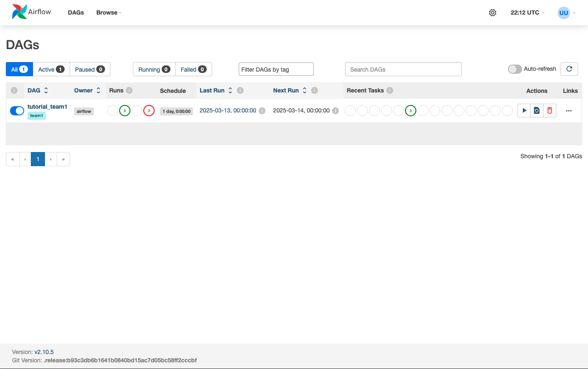
Task: Sort by Last Run column arrows
Action: pyautogui.click(x=230, y=90)
